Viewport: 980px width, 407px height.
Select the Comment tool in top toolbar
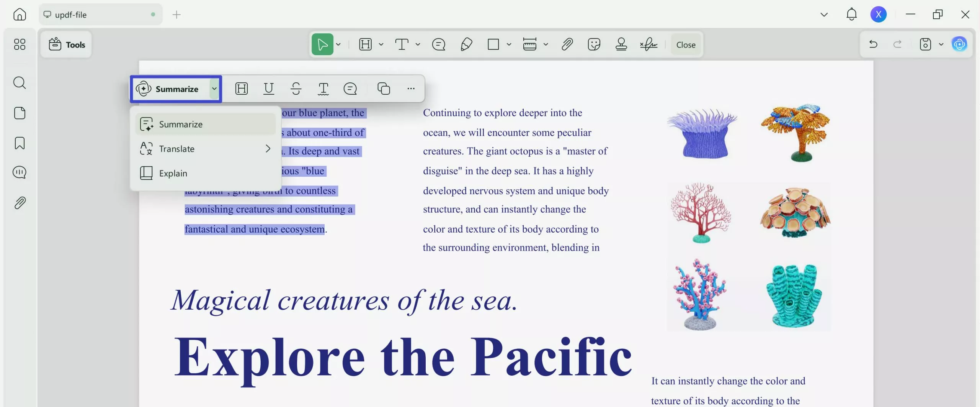(438, 44)
